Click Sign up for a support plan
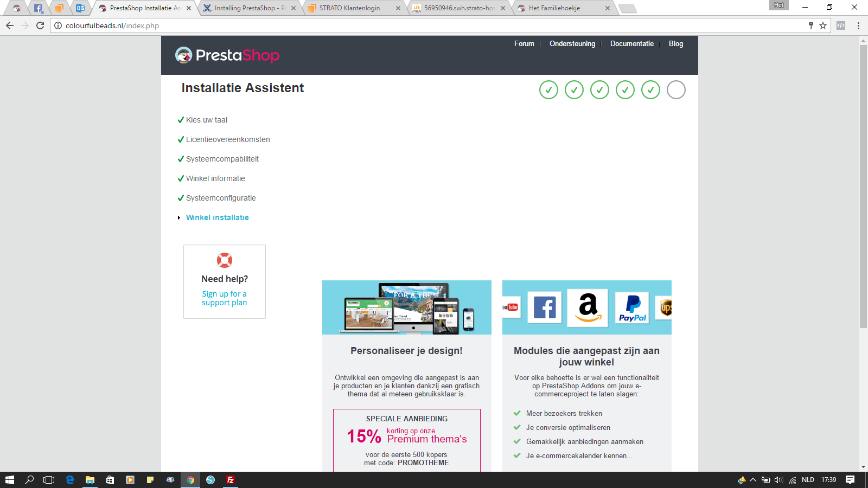 (x=225, y=298)
